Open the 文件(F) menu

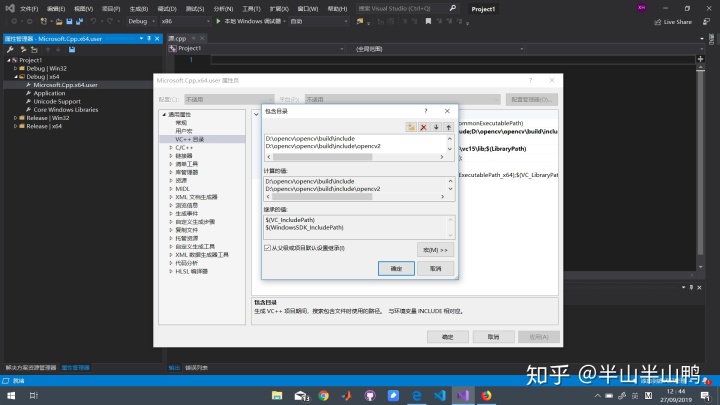(x=29, y=9)
